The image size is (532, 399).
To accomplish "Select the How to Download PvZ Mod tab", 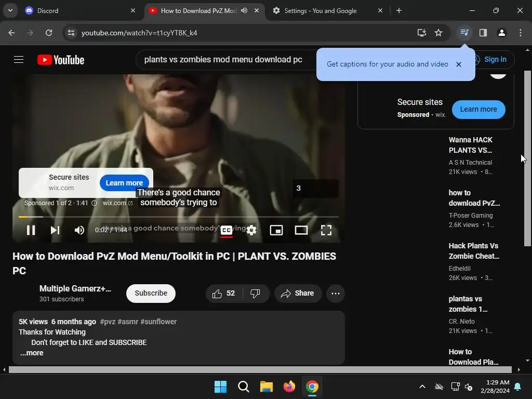I will tap(198, 10).
